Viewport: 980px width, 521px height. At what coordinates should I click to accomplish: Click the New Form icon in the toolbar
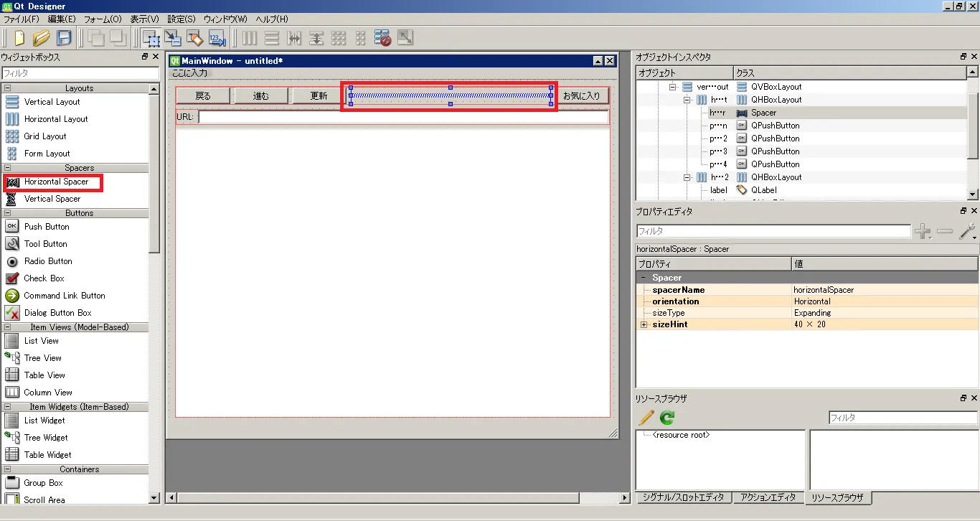point(19,38)
